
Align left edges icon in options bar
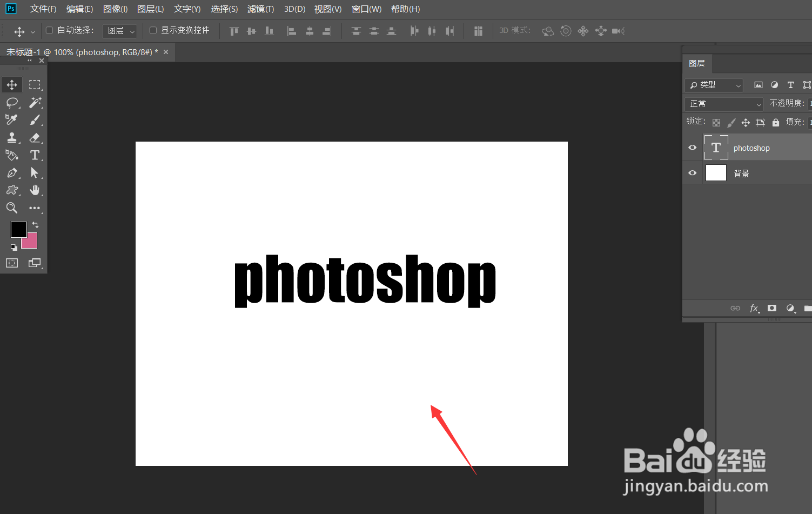292,31
